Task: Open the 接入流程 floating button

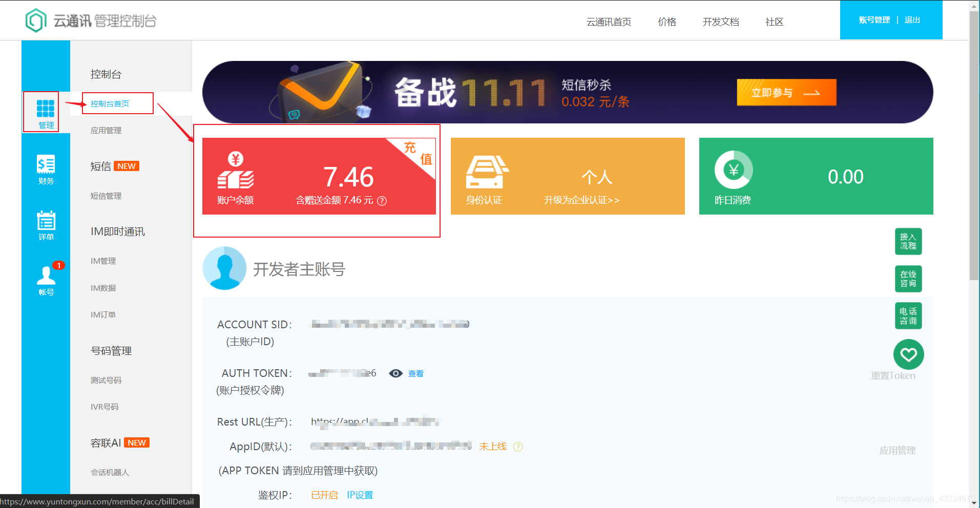Action: [x=908, y=241]
